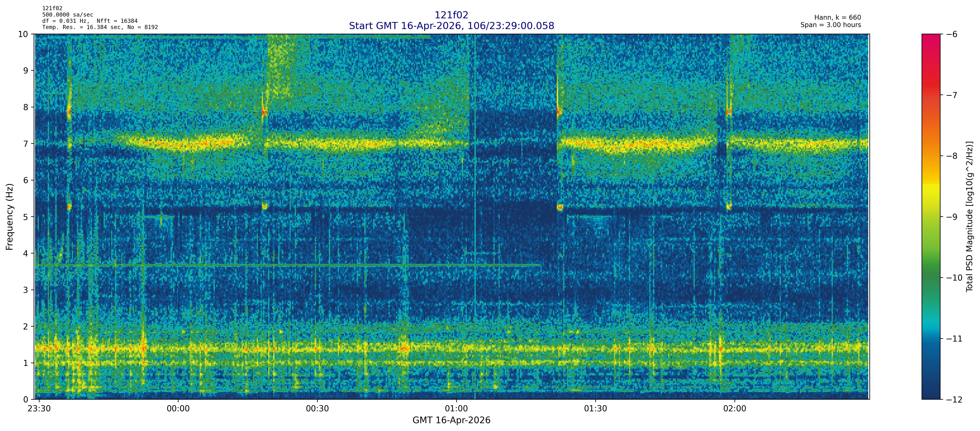
Task: Click the 500.0000 sa/sec header text
Action: pyautogui.click(x=67, y=15)
